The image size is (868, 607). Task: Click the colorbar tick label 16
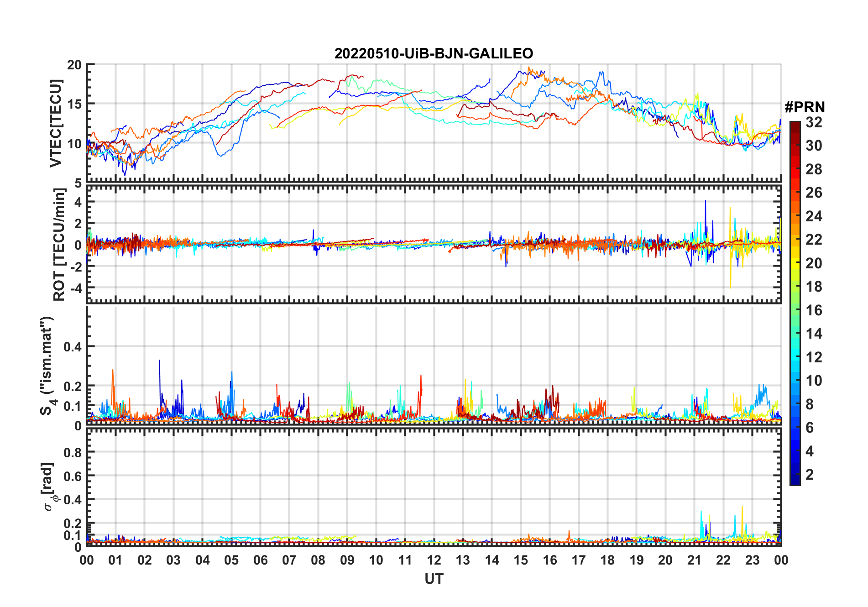tap(814, 310)
